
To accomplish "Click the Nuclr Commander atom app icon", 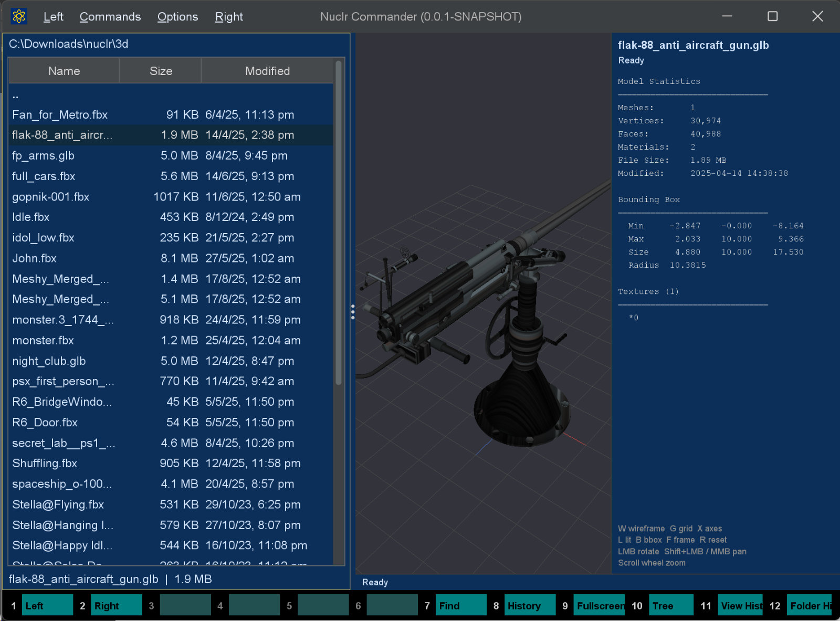I will (x=19, y=16).
